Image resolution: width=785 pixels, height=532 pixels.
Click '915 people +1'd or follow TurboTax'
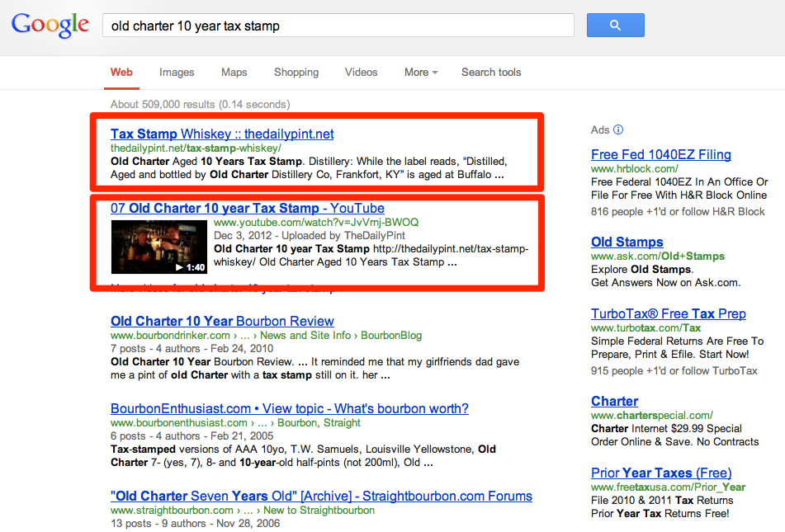674,371
